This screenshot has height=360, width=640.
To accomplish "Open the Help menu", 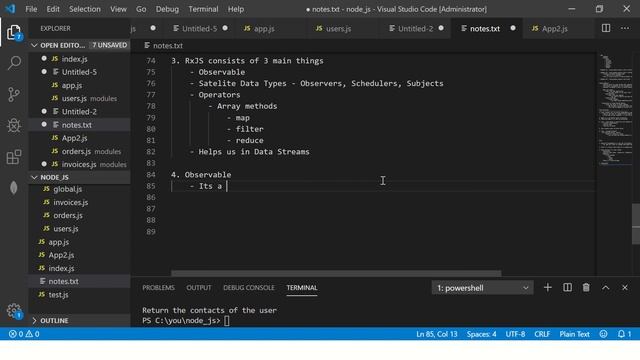I will click(x=236, y=9).
